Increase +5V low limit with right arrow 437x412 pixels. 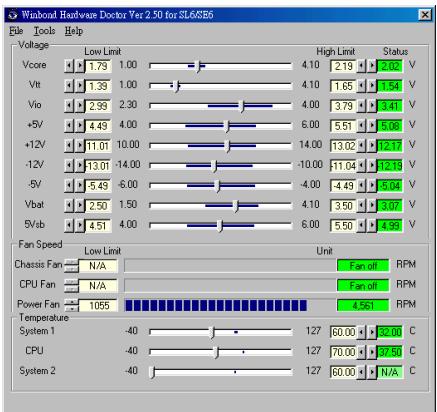80,126
